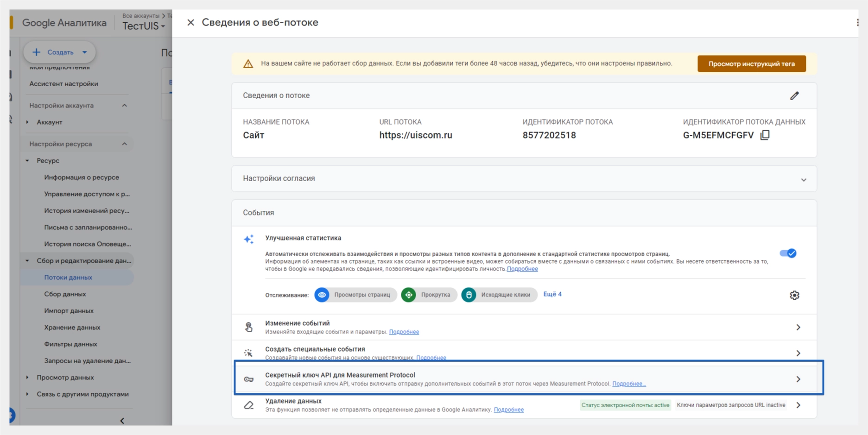Open 'Подробнее' link for data deletion
This screenshot has width=868, height=435.
click(x=508, y=410)
